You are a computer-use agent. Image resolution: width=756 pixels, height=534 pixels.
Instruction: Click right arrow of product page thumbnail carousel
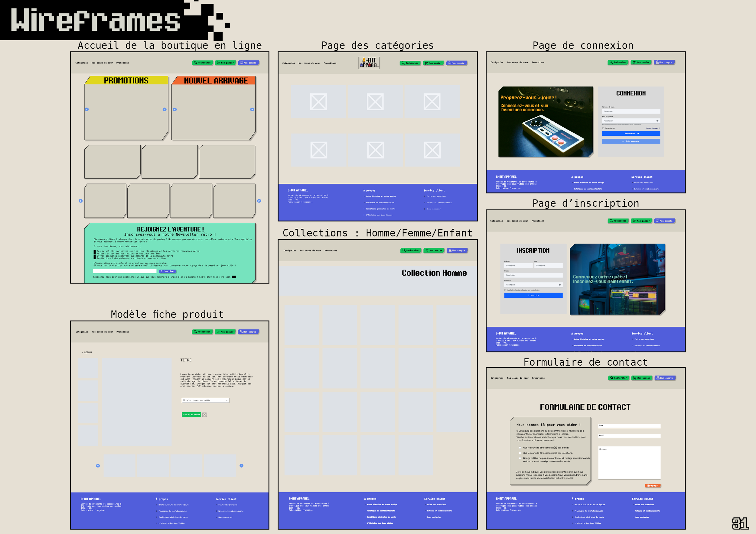(x=241, y=466)
